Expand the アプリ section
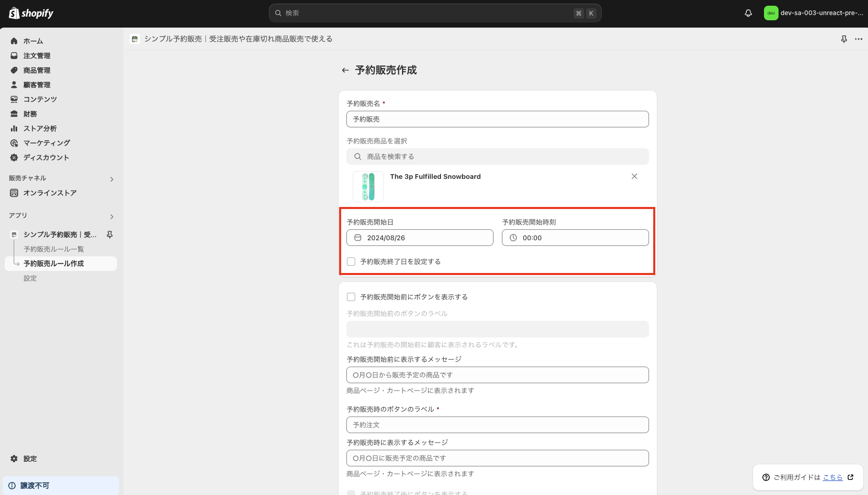 [111, 216]
